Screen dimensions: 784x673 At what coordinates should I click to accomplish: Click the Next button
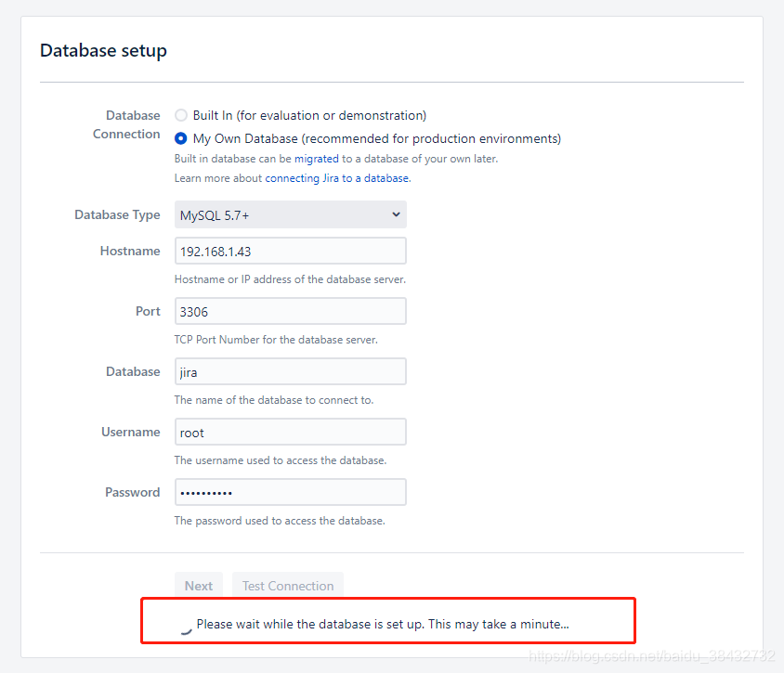coord(199,586)
